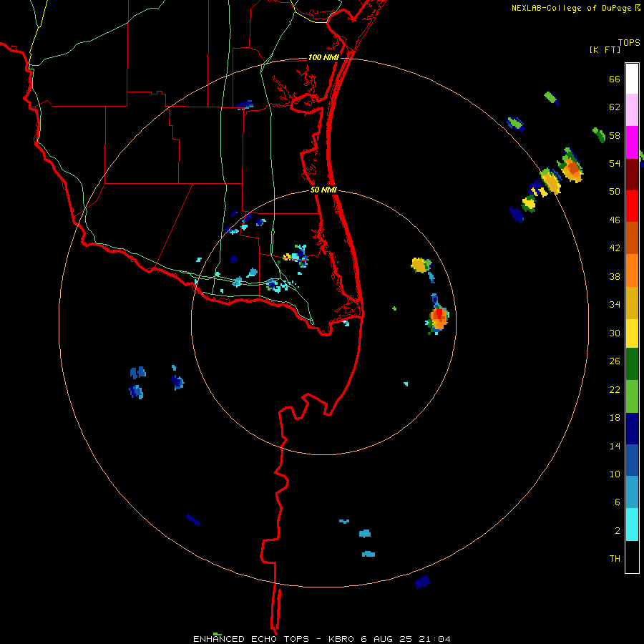Click the 62 value on the scale
Viewport: 644px width, 644px height.
click(x=615, y=107)
